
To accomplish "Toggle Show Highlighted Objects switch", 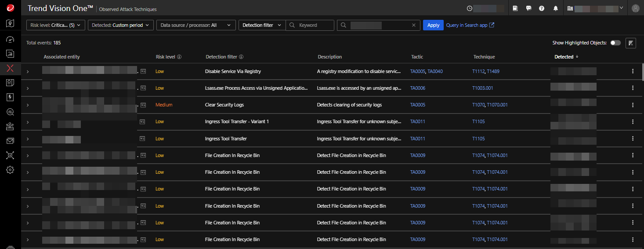I will pos(615,43).
